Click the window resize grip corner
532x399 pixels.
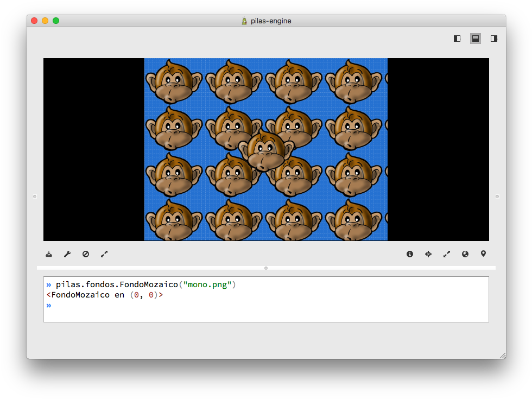[503, 356]
